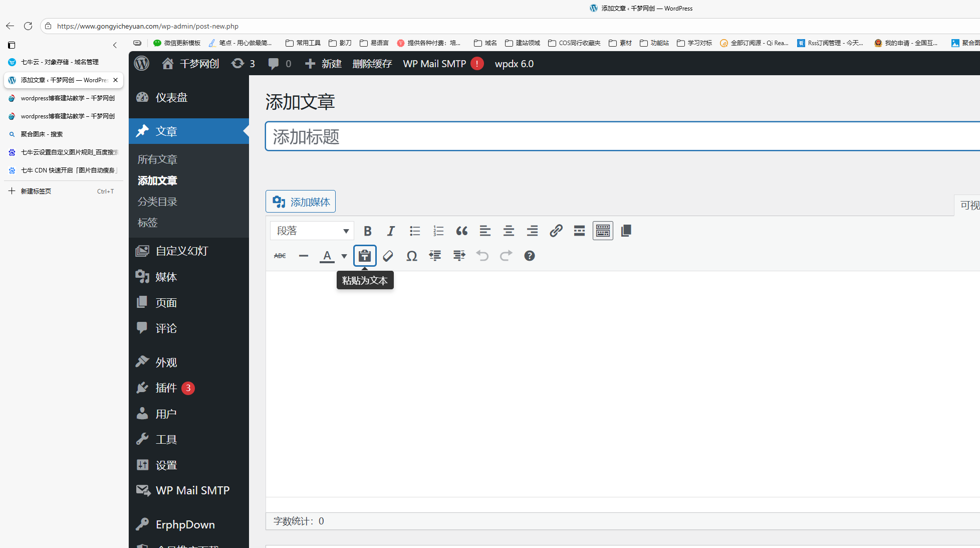Image resolution: width=980 pixels, height=548 pixels.
Task: Open the 插件 plugins menu
Action: click(x=166, y=388)
